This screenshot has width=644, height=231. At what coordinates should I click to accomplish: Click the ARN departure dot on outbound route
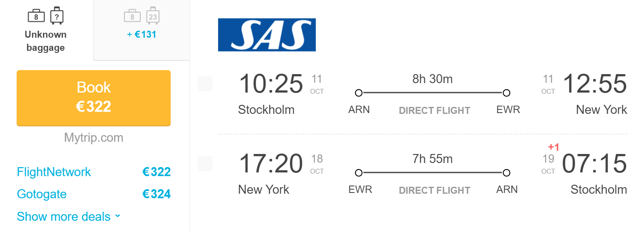(x=359, y=93)
